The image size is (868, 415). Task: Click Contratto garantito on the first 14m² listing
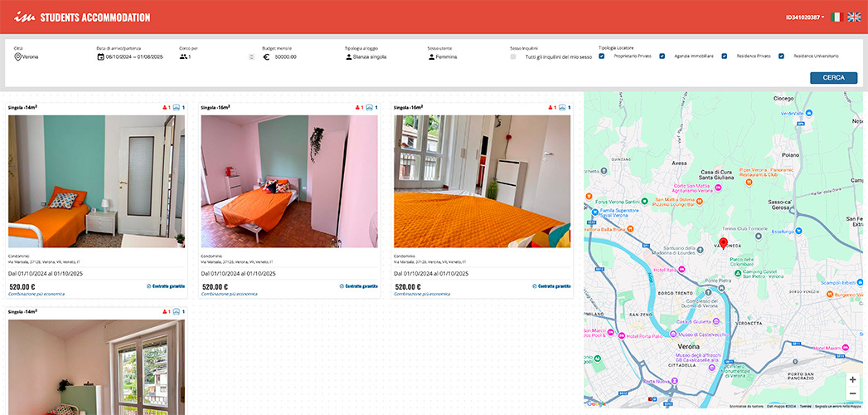(x=166, y=286)
